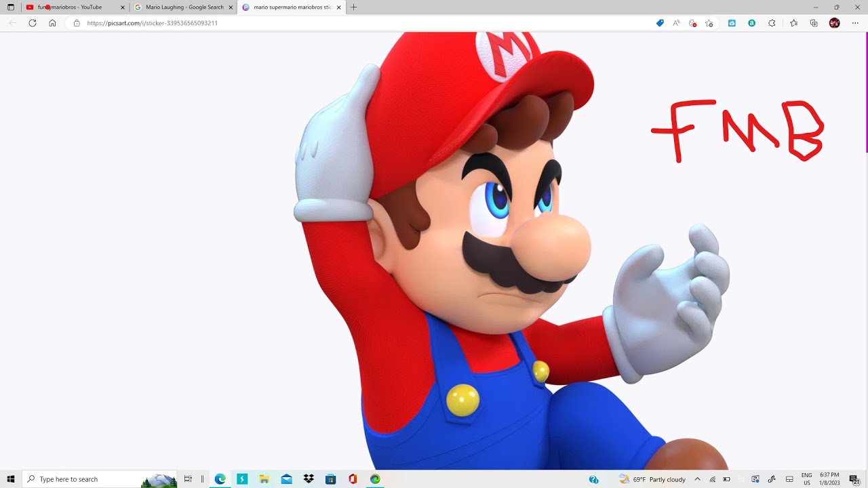The height and width of the screenshot is (488, 868).
Task: Close the Mario Laughing Google Search tab
Action: coord(231,7)
